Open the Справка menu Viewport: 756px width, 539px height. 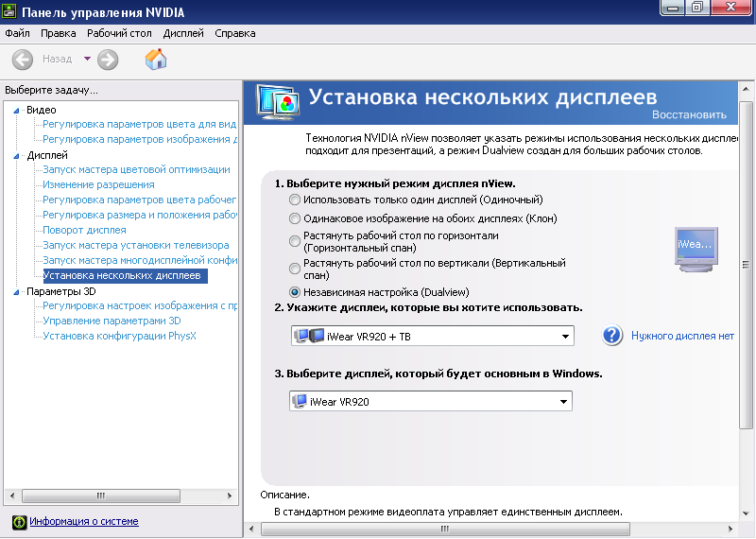pyautogui.click(x=234, y=33)
